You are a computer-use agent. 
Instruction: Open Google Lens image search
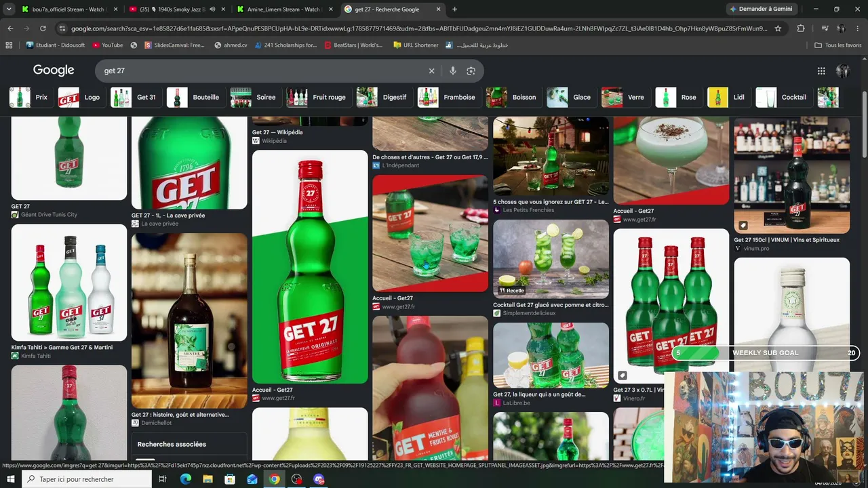471,70
